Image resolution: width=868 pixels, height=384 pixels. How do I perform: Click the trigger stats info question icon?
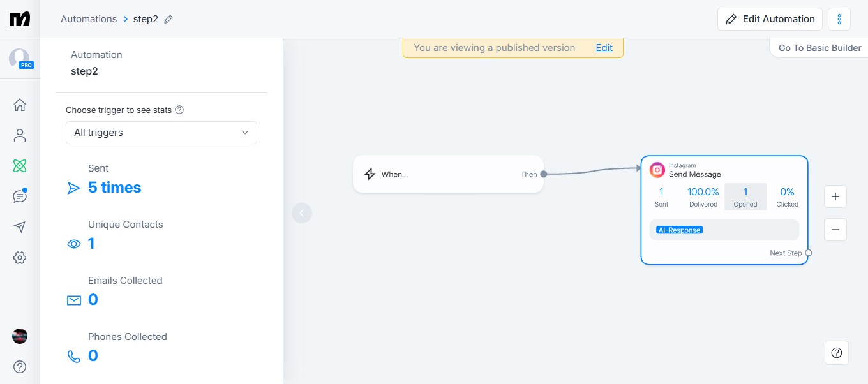point(179,110)
